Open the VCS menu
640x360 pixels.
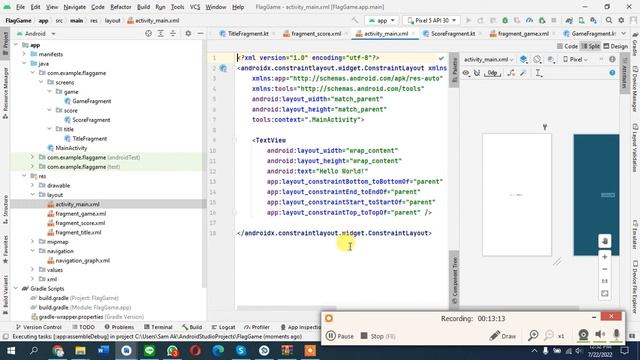pos(195,7)
